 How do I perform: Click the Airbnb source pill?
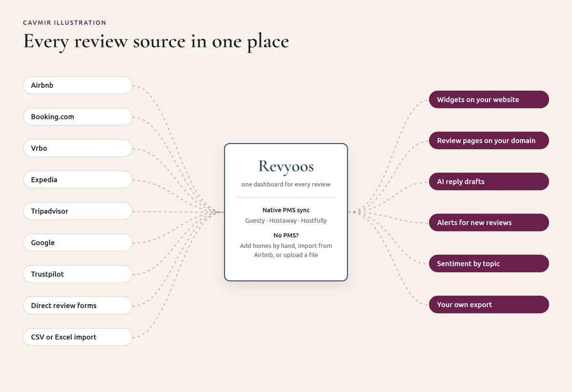click(x=78, y=85)
